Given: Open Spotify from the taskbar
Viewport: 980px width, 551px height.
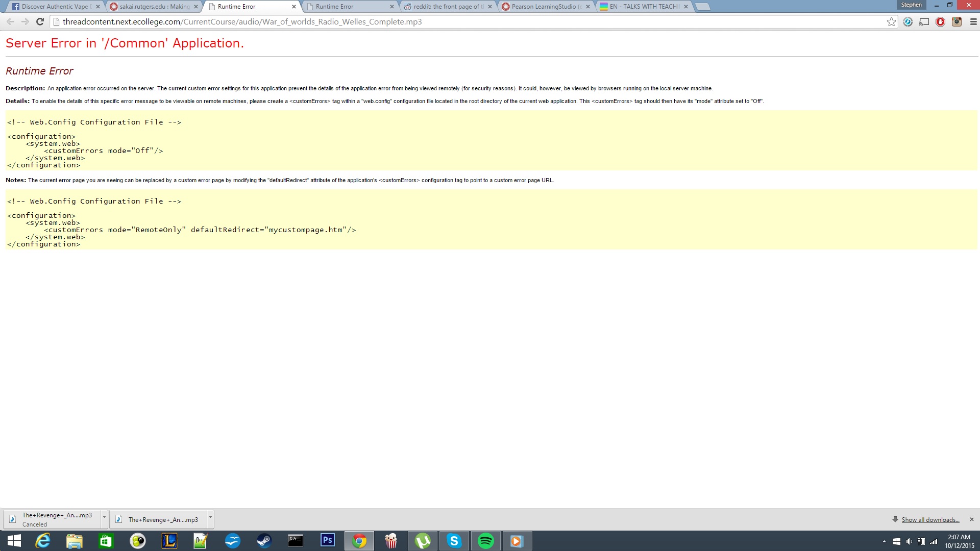Looking at the screenshot, I should click(486, 541).
